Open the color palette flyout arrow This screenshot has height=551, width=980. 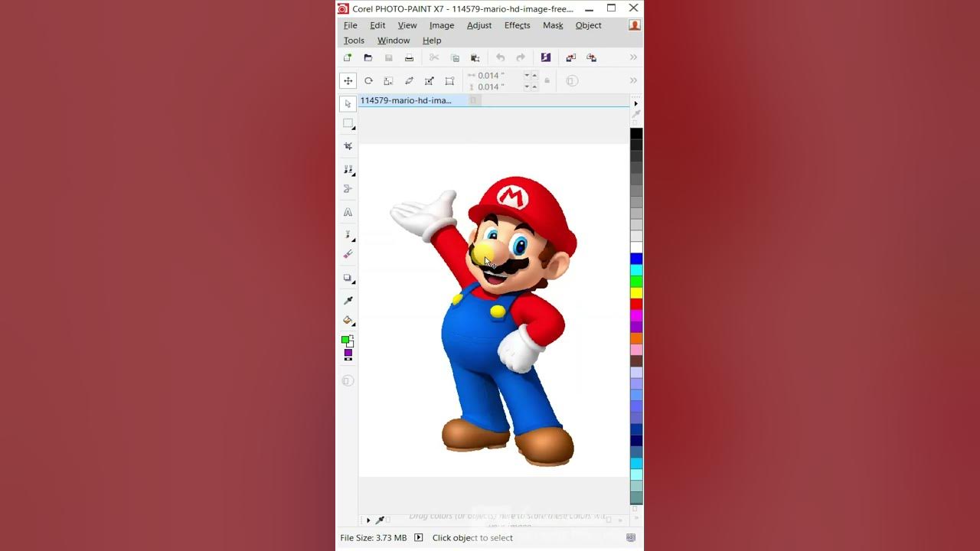[635, 103]
